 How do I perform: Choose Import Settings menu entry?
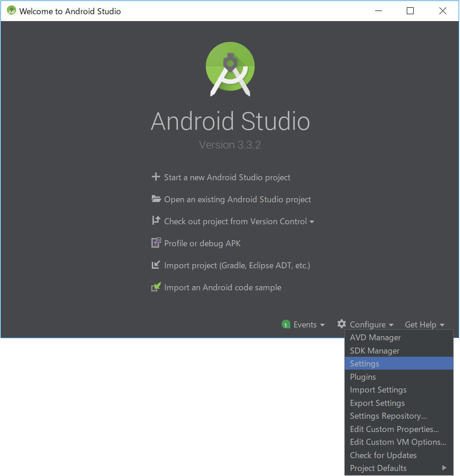[399, 389]
